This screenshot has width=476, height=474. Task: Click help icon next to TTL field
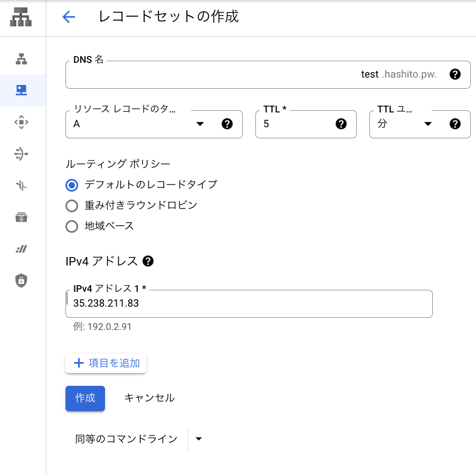(341, 124)
